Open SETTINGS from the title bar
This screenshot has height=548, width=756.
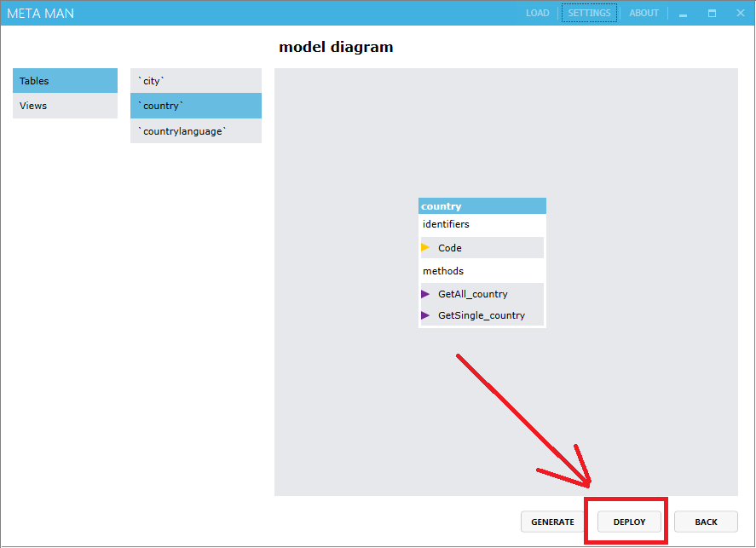coord(589,13)
